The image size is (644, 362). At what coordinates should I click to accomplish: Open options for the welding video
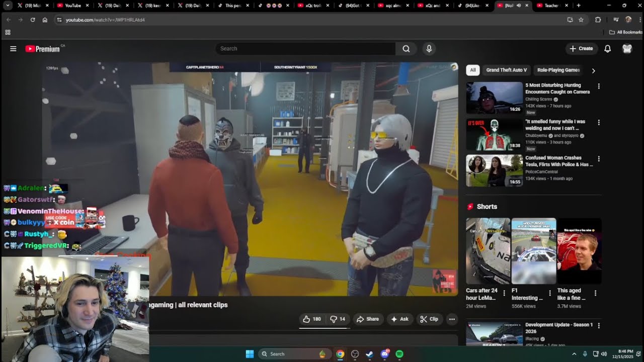point(599,123)
